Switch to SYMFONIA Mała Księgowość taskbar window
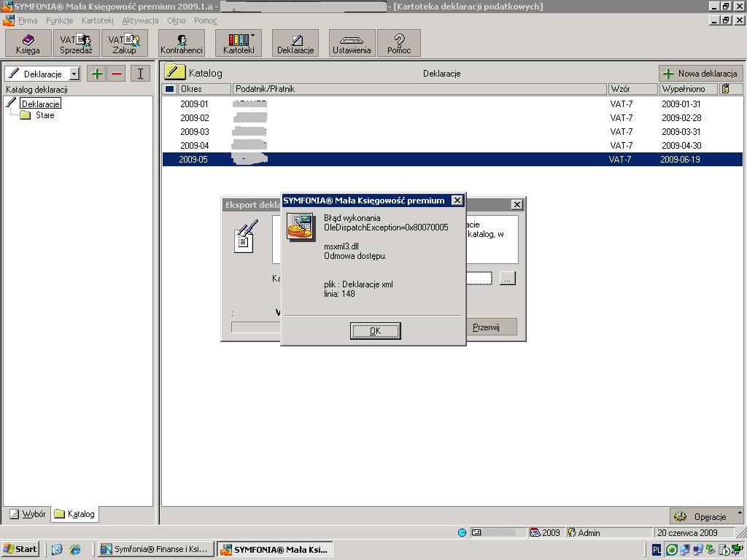Image resolution: width=747 pixels, height=560 pixels. [x=275, y=549]
